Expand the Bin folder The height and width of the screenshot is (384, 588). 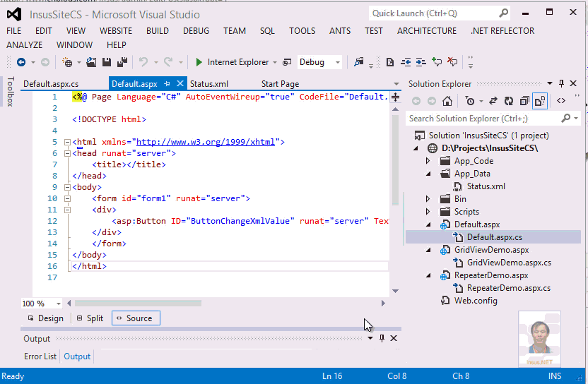click(x=428, y=199)
